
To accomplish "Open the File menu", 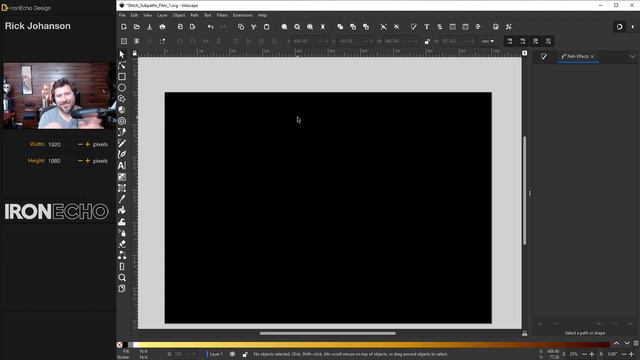I will click(x=122, y=15).
